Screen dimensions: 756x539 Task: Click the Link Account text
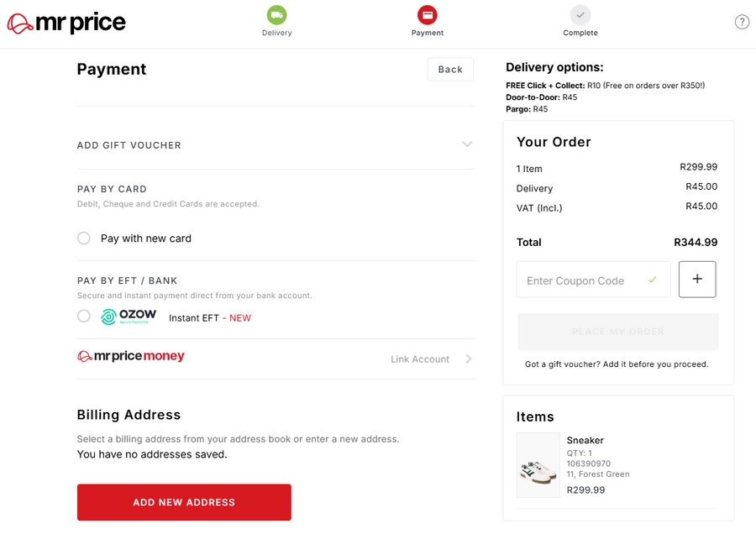click(x=420, y=359)
